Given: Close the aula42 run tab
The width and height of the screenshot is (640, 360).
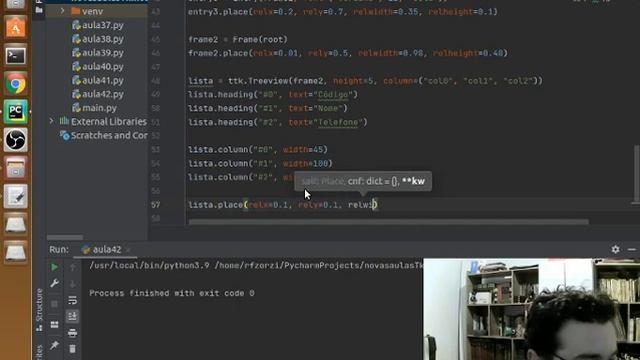Looking at the screenshot, I should point(128,249).
